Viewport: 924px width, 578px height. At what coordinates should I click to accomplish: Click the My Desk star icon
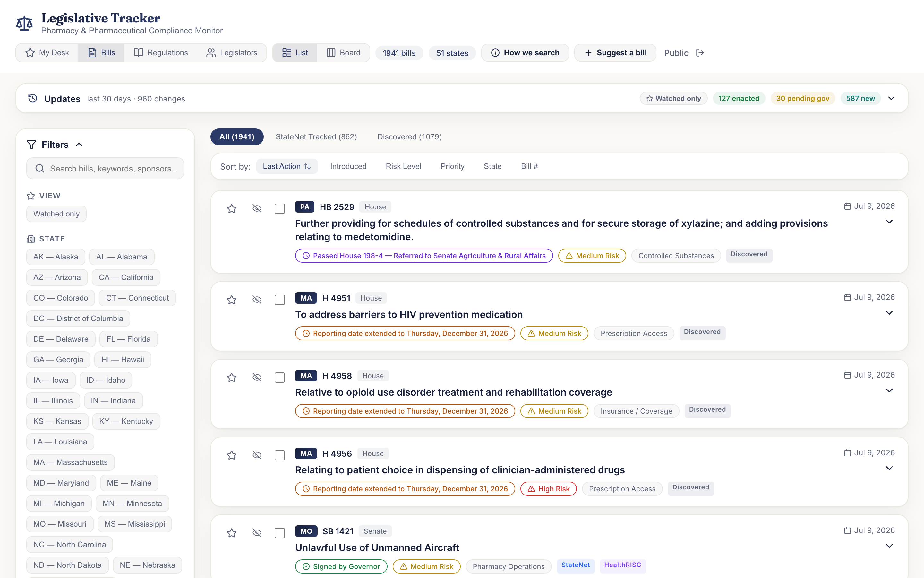(30, 53)
